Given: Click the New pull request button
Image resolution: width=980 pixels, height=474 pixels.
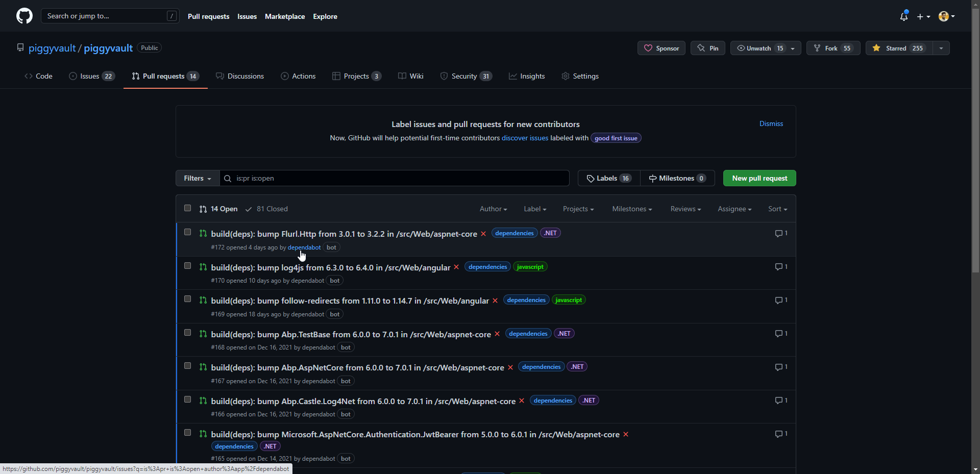Looking at the screenshot, I should pos(759,178).
